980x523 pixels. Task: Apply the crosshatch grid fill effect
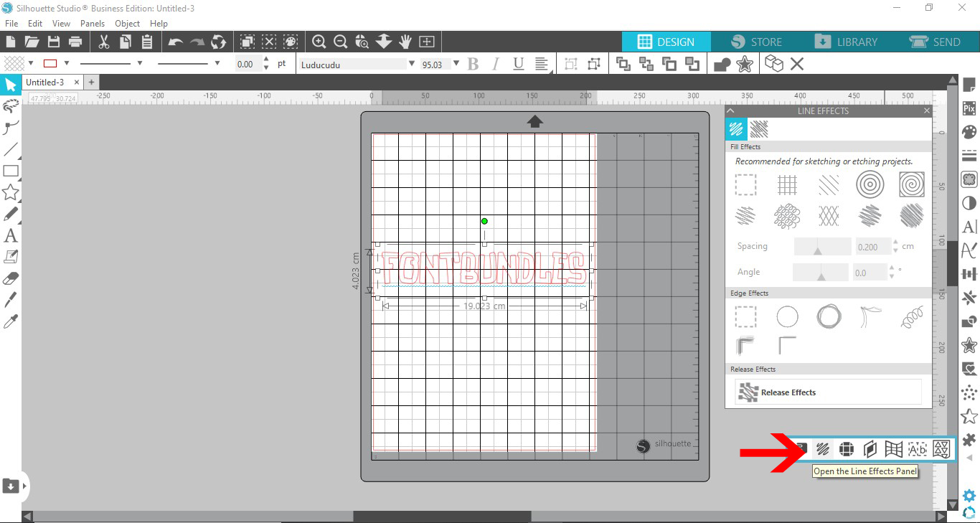click(x=787, y=184)
